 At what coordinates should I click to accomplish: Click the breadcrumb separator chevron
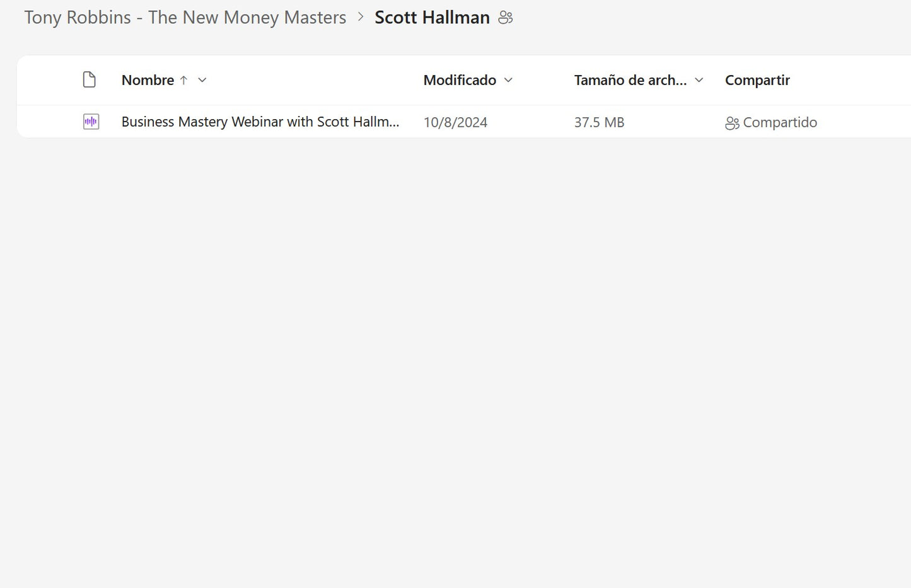pyautogui.click(x=361, y=17)
